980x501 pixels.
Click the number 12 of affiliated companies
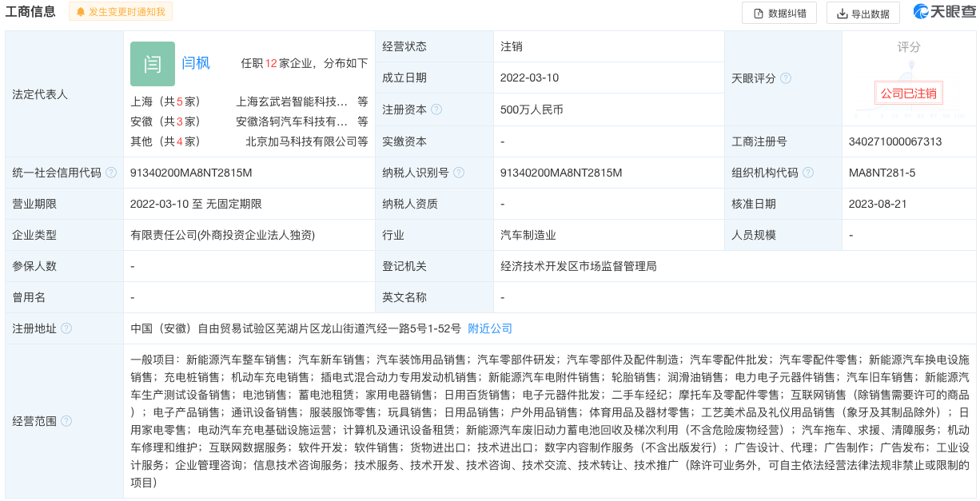pyautogui.click(x=271, y=63)
